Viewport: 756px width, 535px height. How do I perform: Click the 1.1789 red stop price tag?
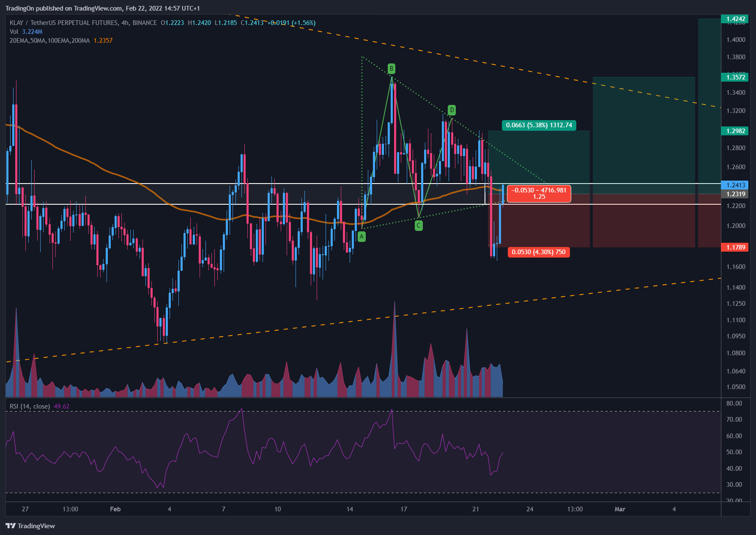point(735,247)
